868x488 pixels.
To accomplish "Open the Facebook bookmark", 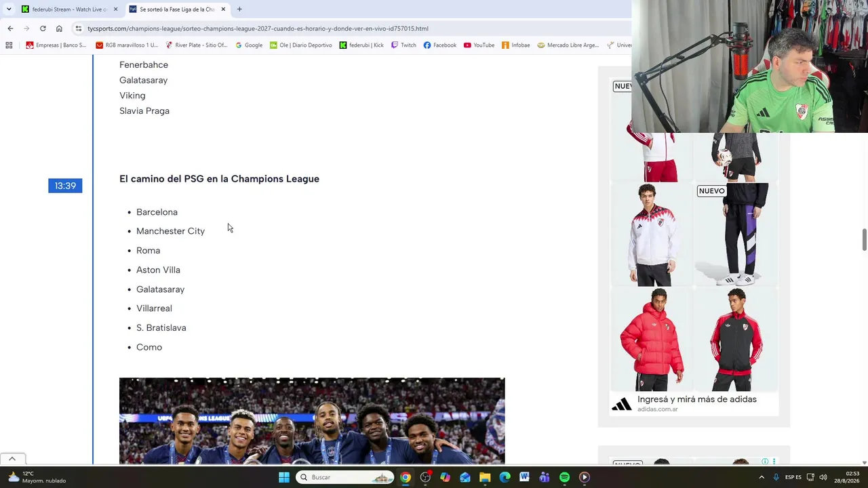I will tap(440, 45).
